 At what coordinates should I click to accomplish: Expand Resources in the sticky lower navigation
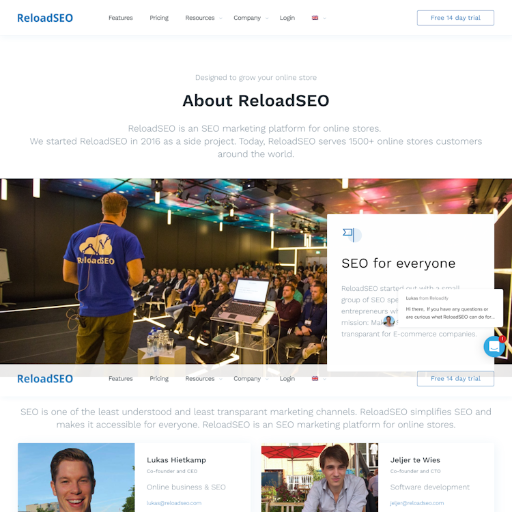(203, 379)
